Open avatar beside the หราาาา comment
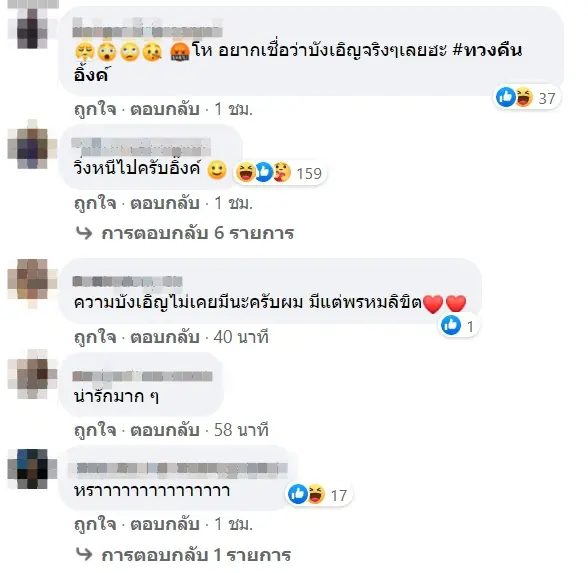 click(x=33, y=468)
